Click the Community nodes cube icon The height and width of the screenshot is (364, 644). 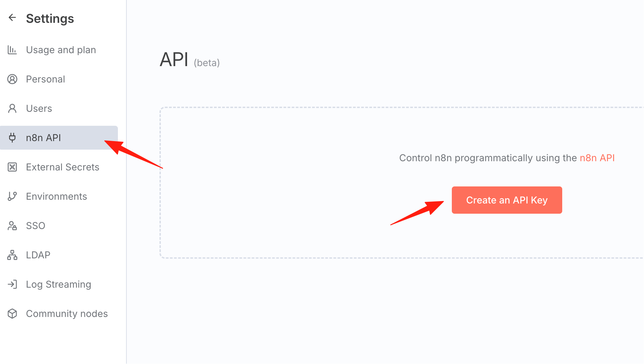pos(12,314)
